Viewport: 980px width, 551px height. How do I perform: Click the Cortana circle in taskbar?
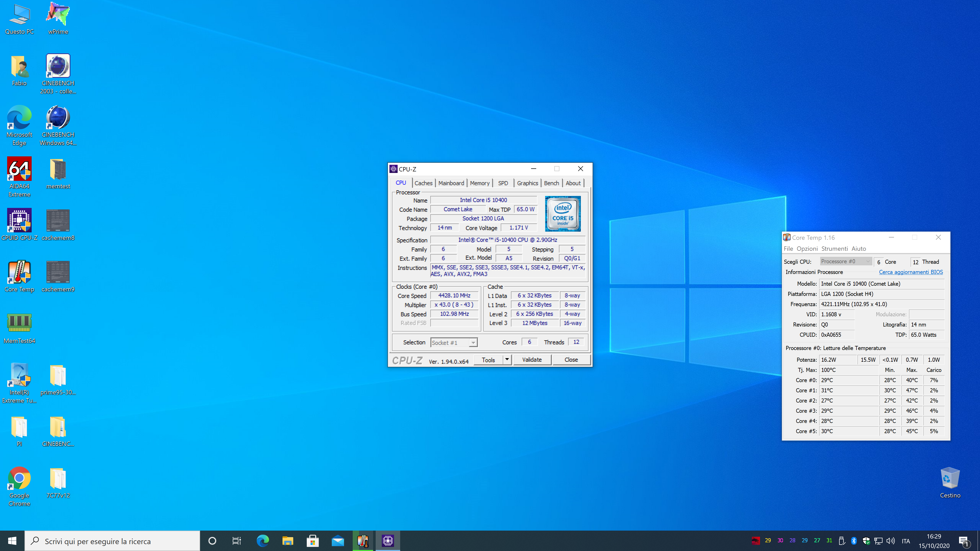click(x=212, y=541)
